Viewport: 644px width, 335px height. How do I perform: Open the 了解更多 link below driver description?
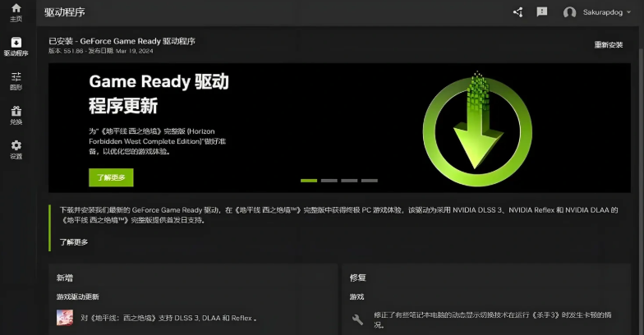74,242
